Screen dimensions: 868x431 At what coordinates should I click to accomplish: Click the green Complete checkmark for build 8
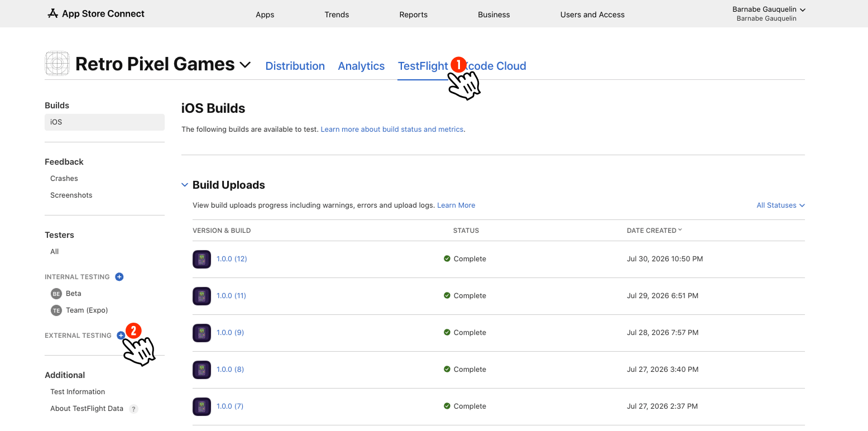pyautogui.click(x=447, y=370)
